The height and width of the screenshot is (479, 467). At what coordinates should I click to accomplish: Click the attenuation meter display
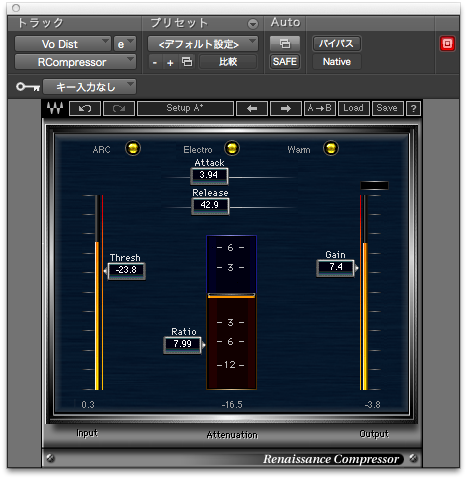[x=231, y=312]
